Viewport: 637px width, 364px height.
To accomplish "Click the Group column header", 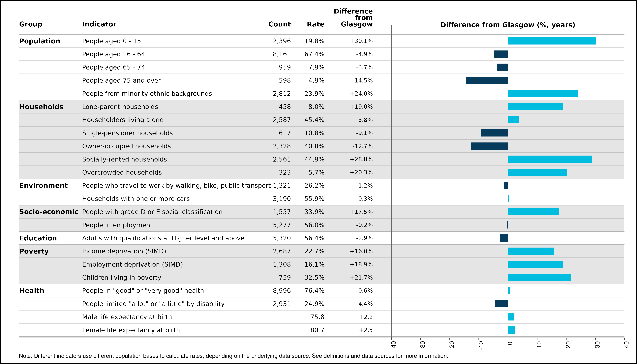I will pos(31,24).
